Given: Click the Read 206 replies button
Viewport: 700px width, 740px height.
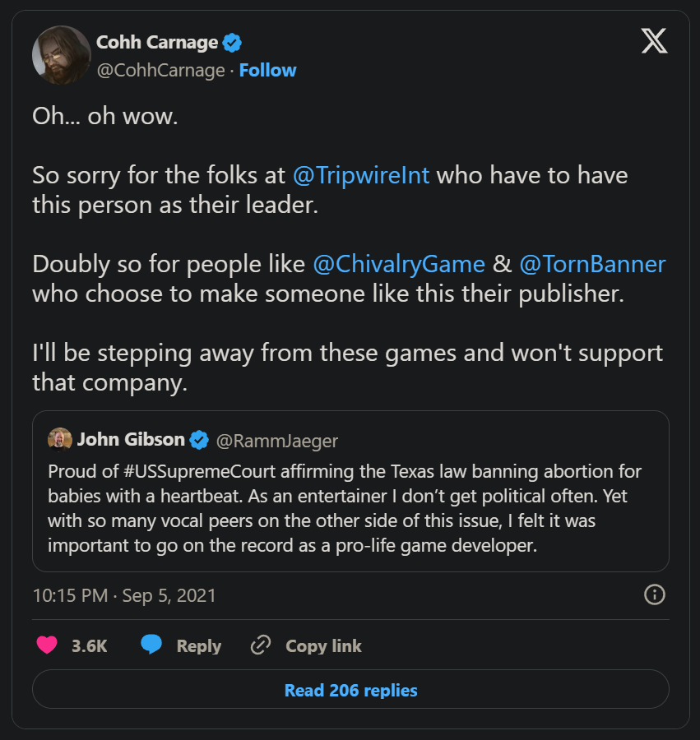Looking at the screenshot, I should click(350, 689).
